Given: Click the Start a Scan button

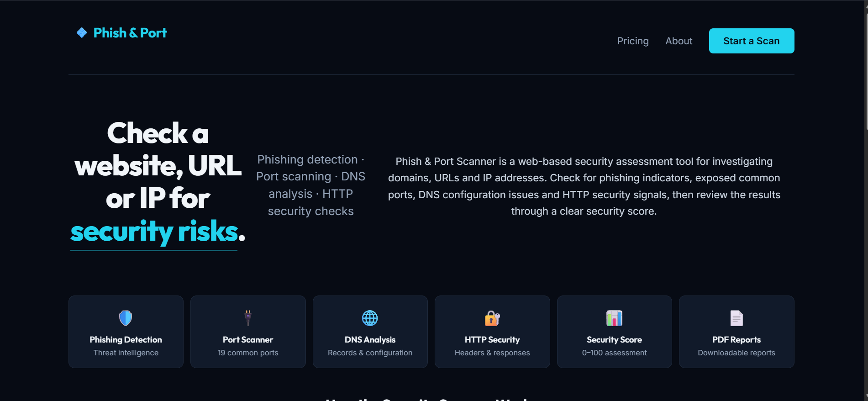Looking at the screenshot, I should click(x=752, y=41).
